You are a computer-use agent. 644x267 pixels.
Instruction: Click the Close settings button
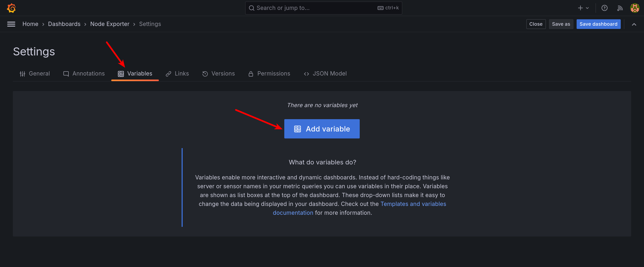[x=536, y=24]
